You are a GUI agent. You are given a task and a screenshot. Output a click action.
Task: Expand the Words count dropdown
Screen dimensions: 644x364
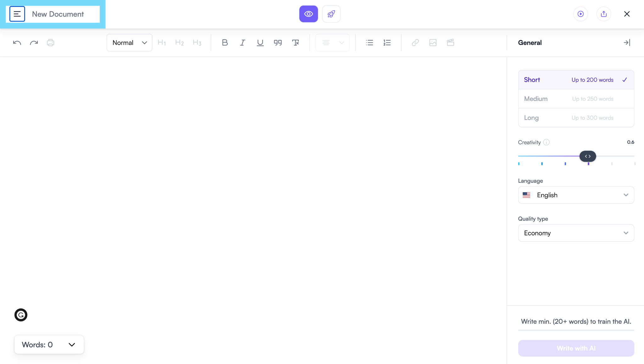coord(49,344)
